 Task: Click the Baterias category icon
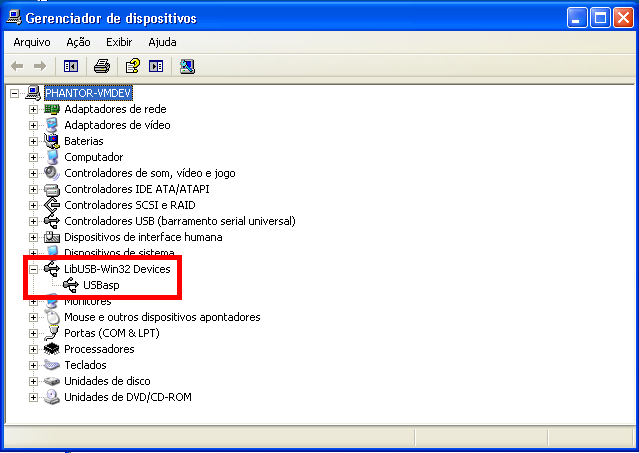[52, 141]
